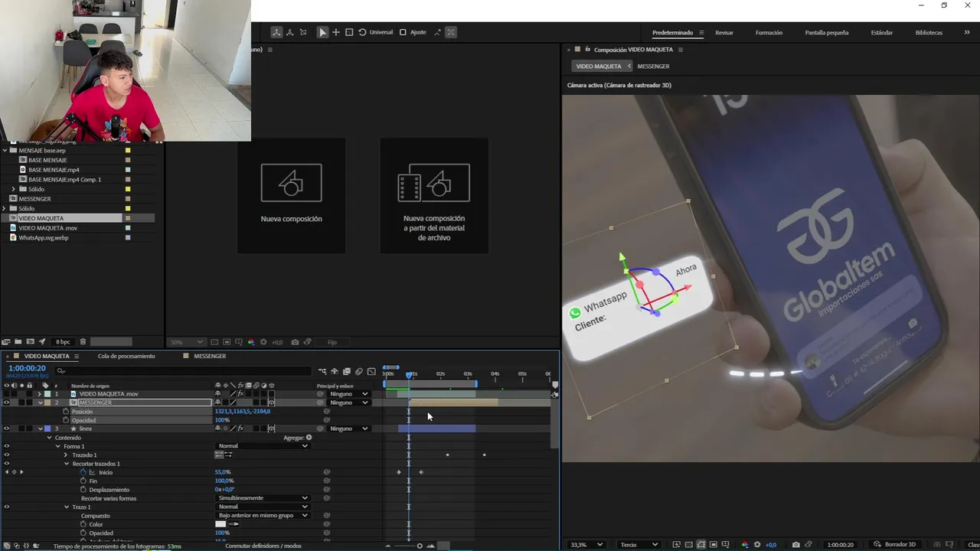Collapse Recortar trazados 1 group
Image resolution: width=980 pixels, height=551 pixels.
(x=67, y=464)
